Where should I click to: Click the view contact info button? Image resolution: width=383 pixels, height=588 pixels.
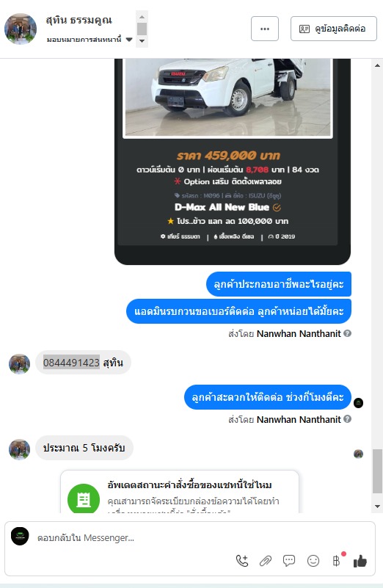(334, 29)
